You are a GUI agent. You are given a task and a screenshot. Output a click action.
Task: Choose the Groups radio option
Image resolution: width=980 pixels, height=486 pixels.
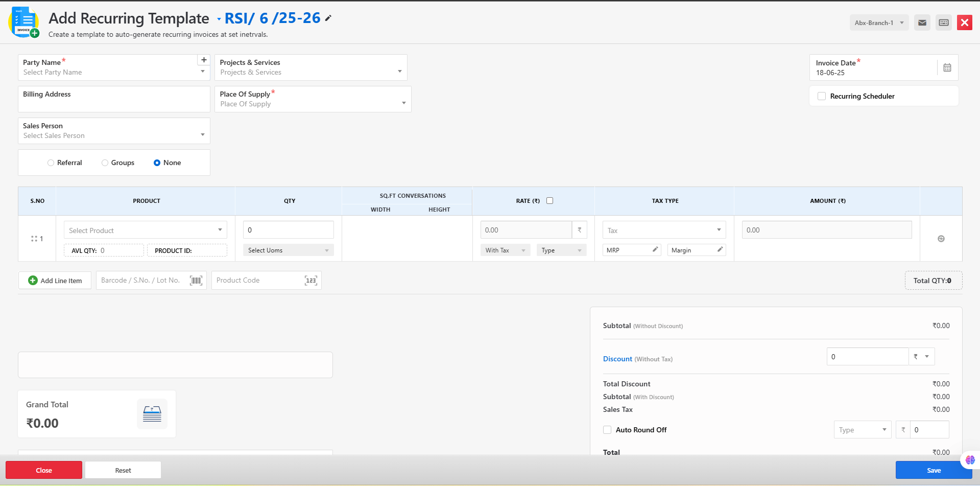click(105, 163)
